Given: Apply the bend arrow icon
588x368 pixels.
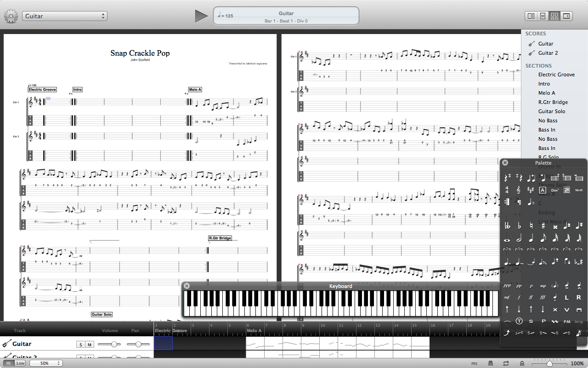Looking at the screenshot, I should (x=507, y=333).
